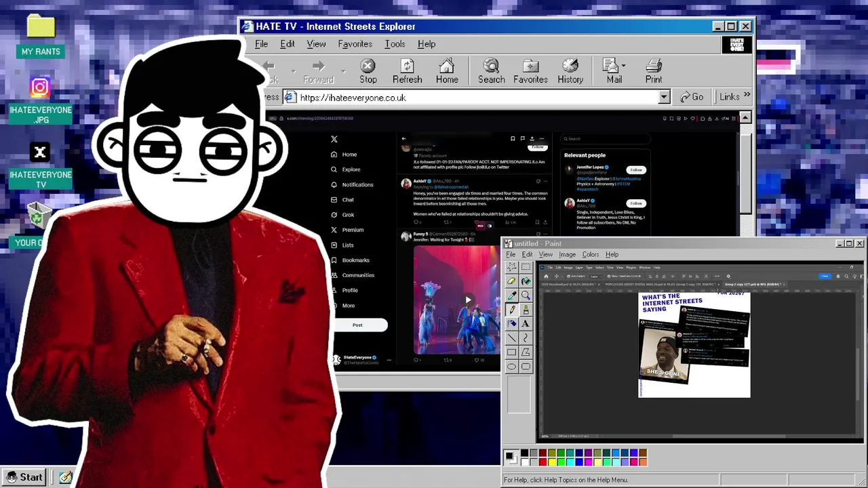
Task: Open History from the browser toolbar
Action: 570,70
